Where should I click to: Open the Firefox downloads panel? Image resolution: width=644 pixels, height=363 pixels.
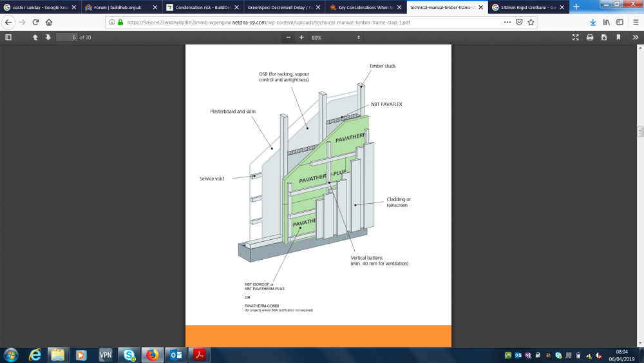click(592, 22)
